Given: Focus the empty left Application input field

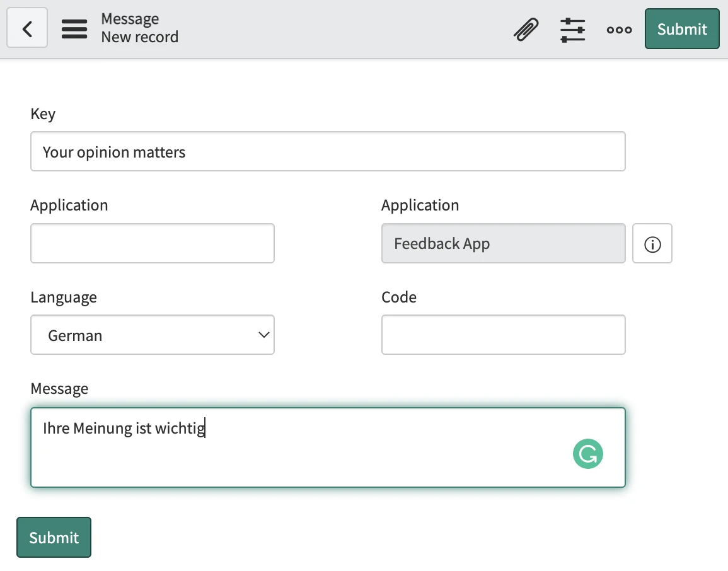Looking at the screenshot, I should coord(153,244).
